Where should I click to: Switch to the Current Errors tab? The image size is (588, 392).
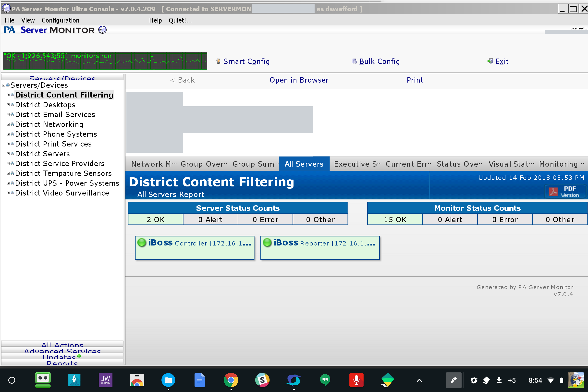tap(408, 164)
